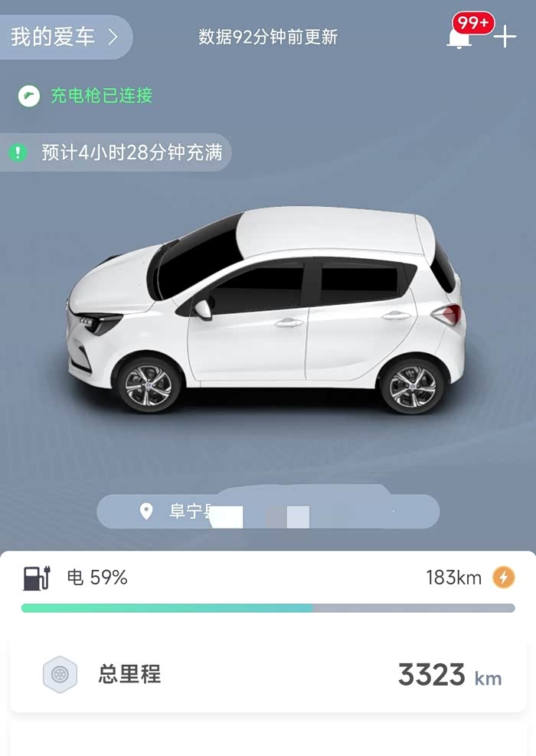Tap the orange lightning bolt charge icon
Screen dimensions: 536x756
[504, 577]
